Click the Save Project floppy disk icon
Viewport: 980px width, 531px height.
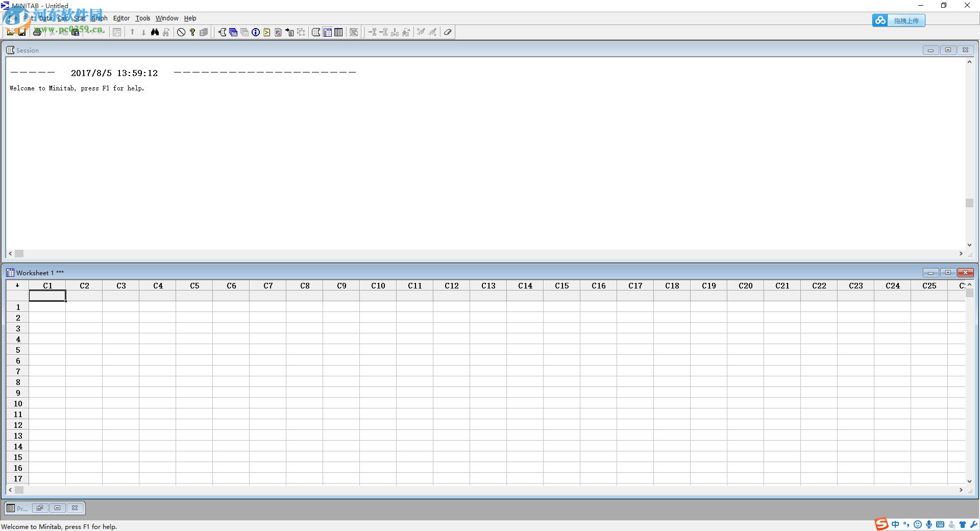coord(22,32)
